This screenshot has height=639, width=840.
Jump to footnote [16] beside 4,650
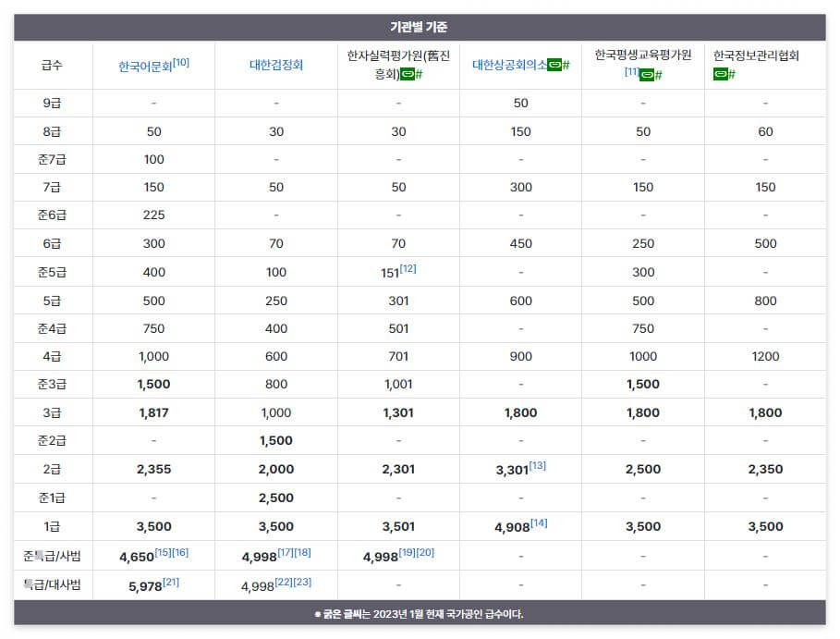180,552
